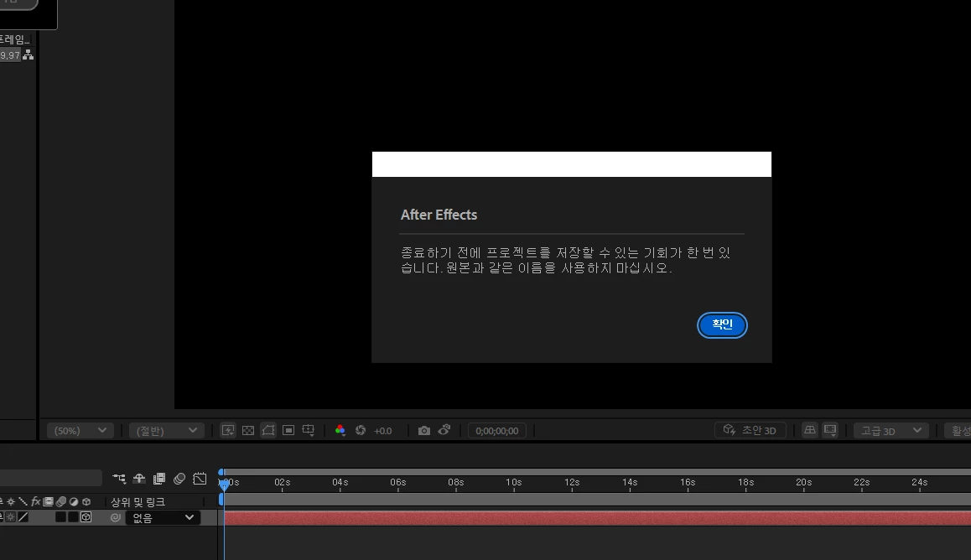Click the 16s mark on time ruler
The width and height of the screenshot is (971, 560).
[688, 482]
